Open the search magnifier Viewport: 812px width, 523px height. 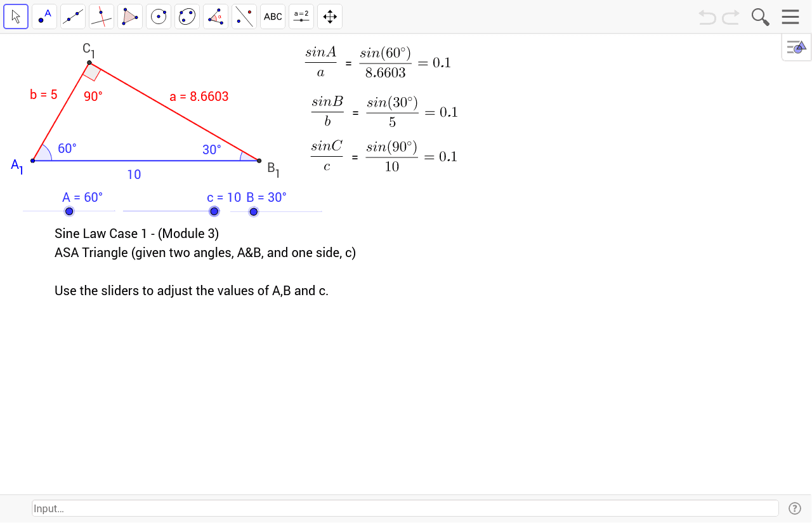pos(760,17)
